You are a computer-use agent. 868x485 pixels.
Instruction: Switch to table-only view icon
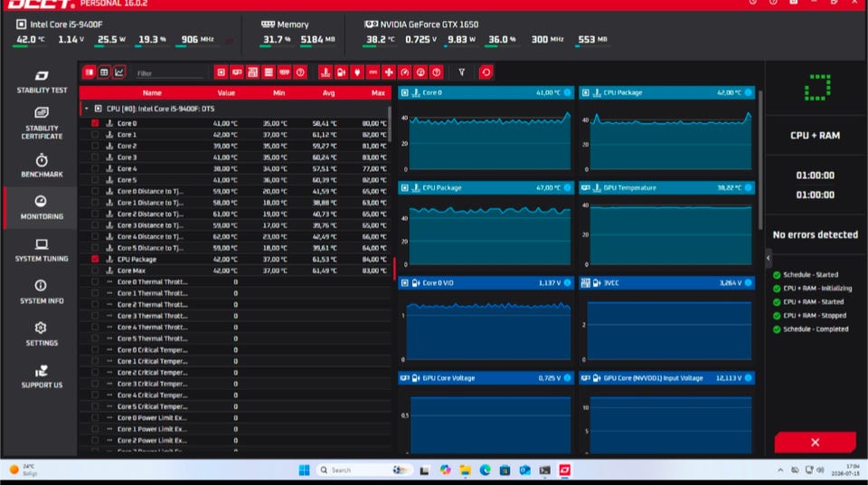pos(104,72)
